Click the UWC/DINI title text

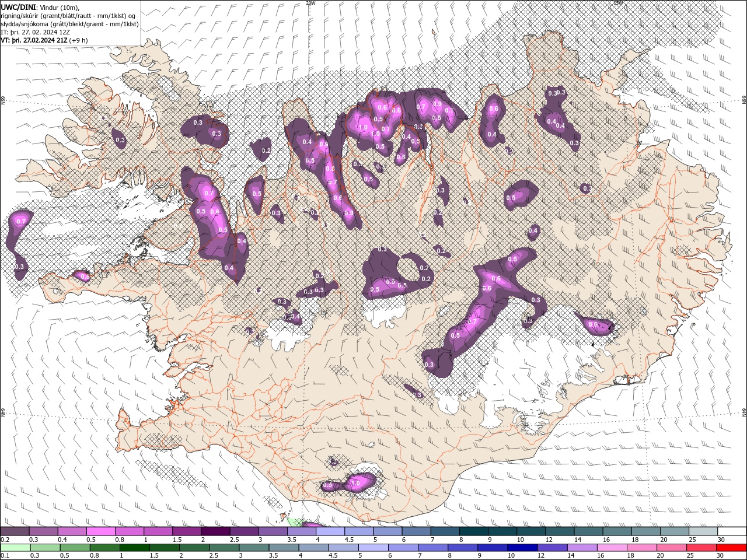point(19,7)
